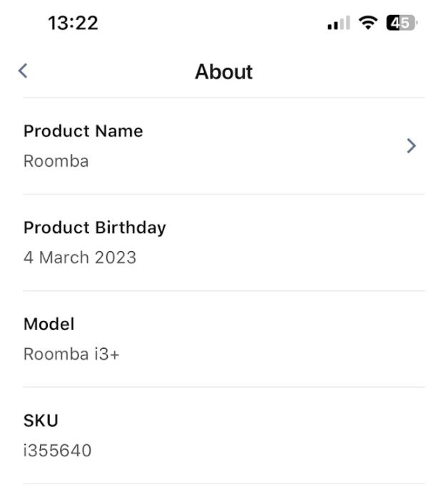Tap the 13:22 clock in status bar

[x=73, y=23]
